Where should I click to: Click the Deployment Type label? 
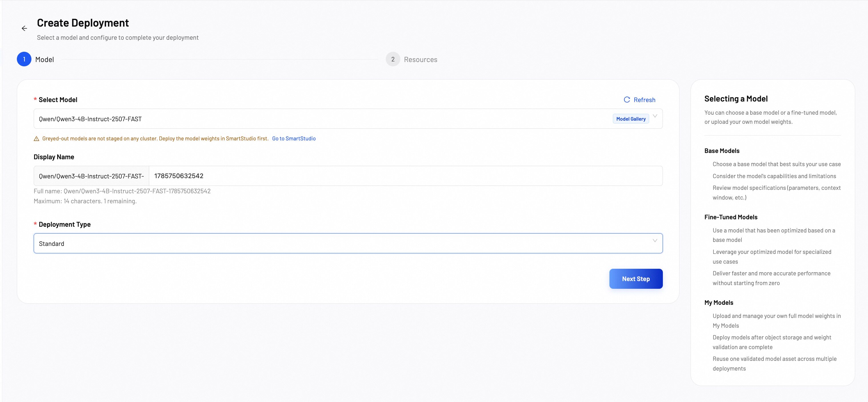click(x=64, y=224)
